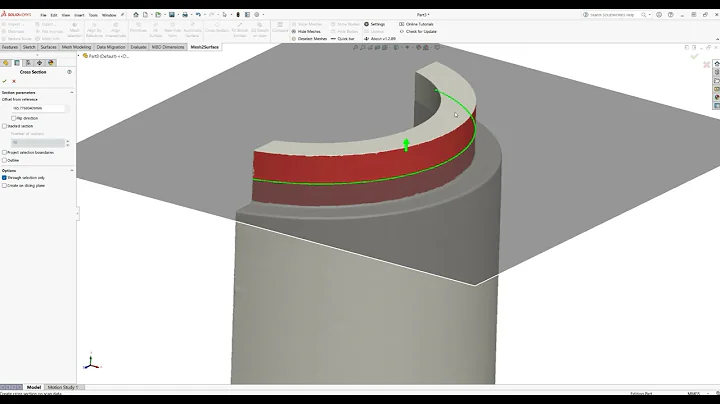Open the File Explorer task pane icon
720x404 pixels.
click(716, 81)
